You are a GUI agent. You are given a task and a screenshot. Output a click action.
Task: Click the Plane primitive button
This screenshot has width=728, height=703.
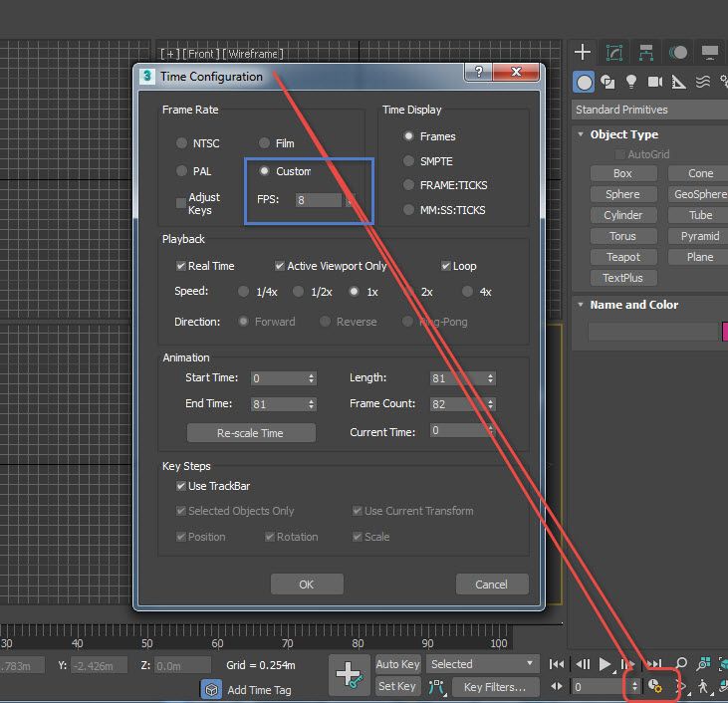700,257
